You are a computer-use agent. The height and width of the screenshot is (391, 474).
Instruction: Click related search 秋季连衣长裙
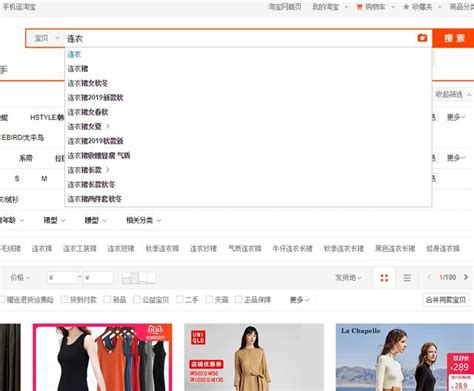coord(344,249)
